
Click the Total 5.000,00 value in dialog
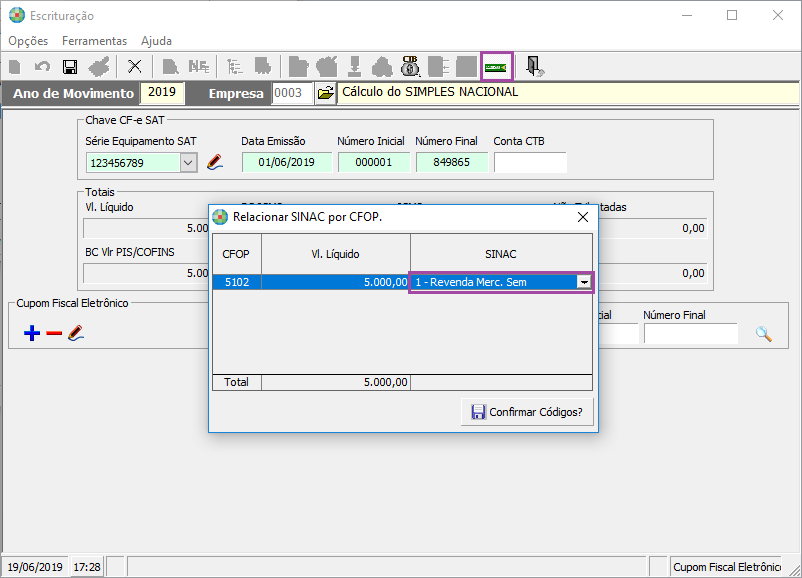[336, 382]
